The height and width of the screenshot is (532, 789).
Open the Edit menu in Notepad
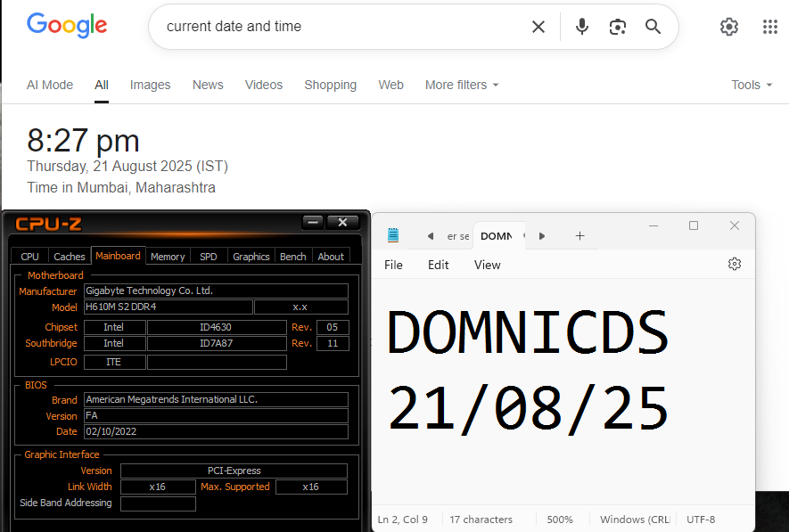439,265
